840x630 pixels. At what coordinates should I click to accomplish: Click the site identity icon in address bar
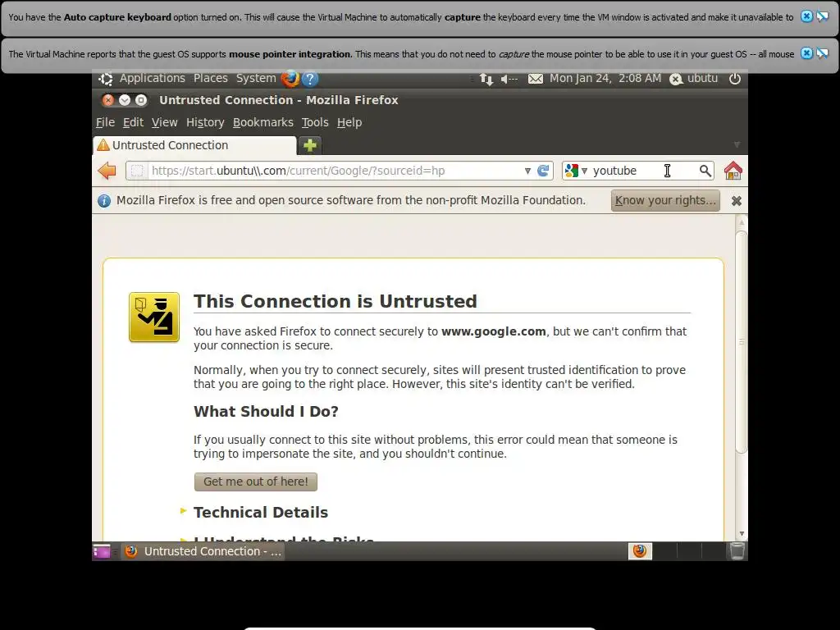[137, 171]
